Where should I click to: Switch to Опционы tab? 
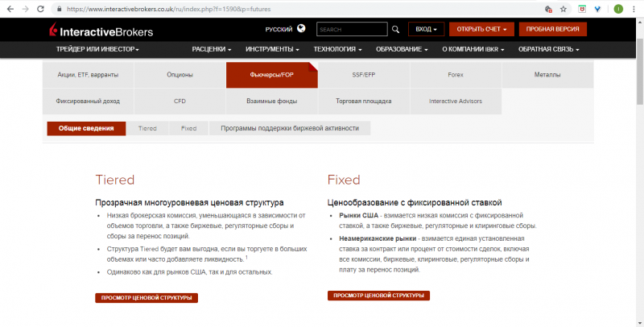click(x=180, y=75)
